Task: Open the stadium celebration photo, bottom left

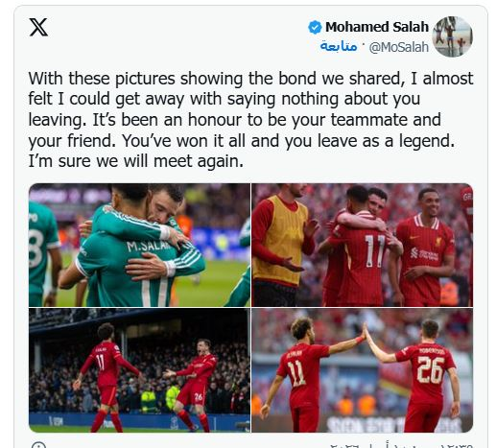Action: 139,370
